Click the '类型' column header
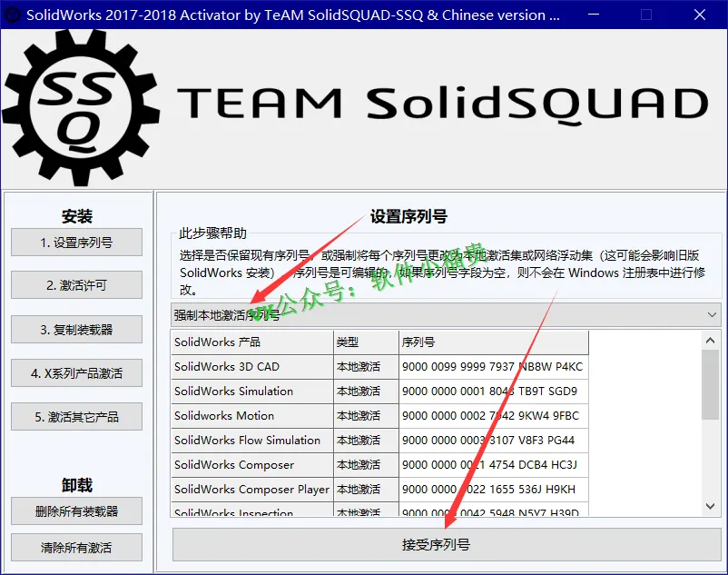 click(x=366, y=342)
